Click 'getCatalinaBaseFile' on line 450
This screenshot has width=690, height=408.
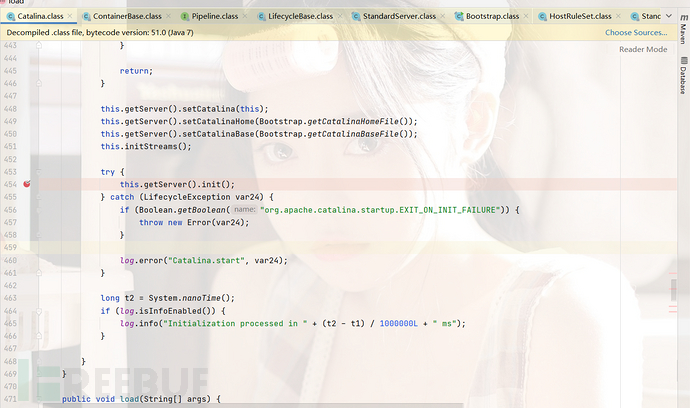353,134
